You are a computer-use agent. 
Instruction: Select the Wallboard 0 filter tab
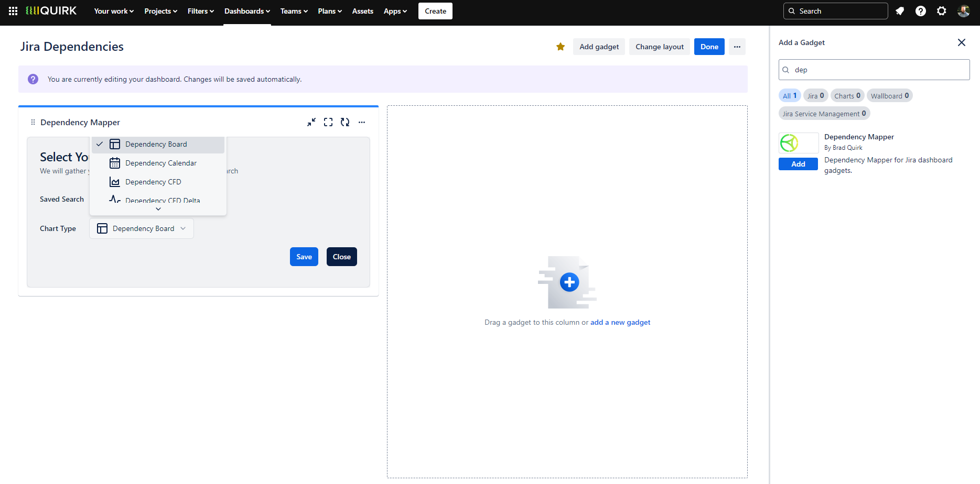[x=890, y=96]
